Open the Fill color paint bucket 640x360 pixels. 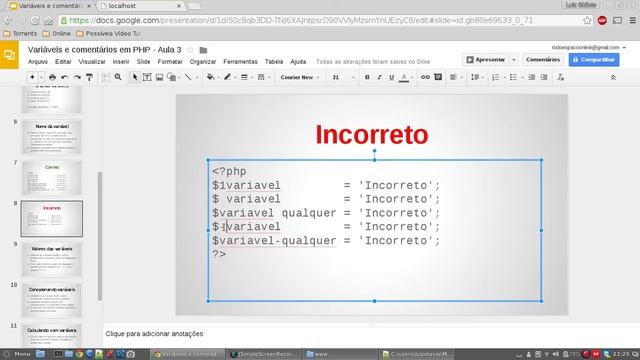point(212,77)
